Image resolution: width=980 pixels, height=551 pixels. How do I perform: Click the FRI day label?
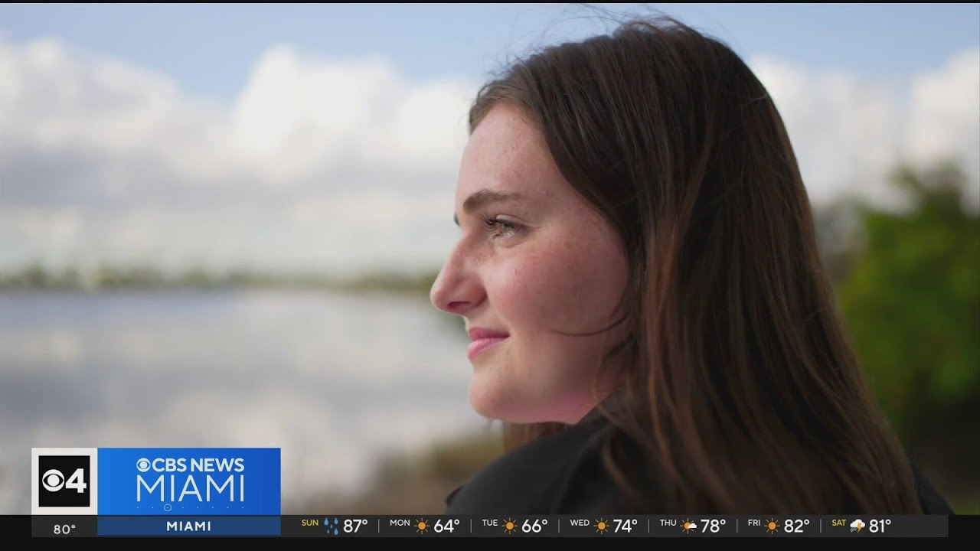755,523
